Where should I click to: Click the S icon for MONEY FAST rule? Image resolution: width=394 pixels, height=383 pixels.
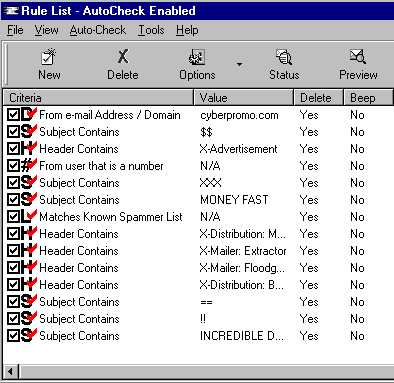tap(28, 200)
